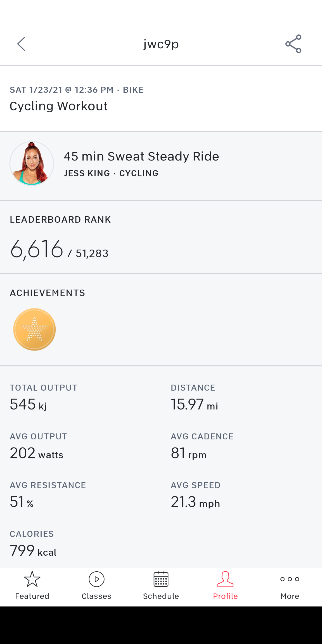Tap the Avg Cadence 81 rpm stat
The height and width of the screenshot is (644, 322).
[x=189, y=453]
